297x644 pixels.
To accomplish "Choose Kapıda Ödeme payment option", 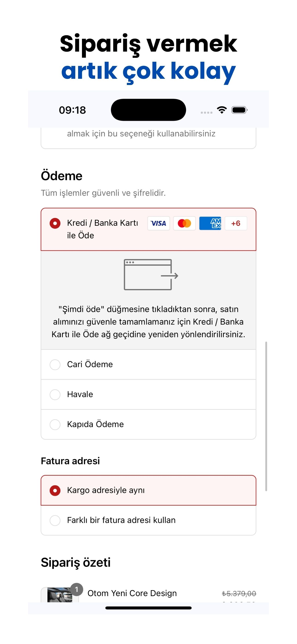I will 148,424.
